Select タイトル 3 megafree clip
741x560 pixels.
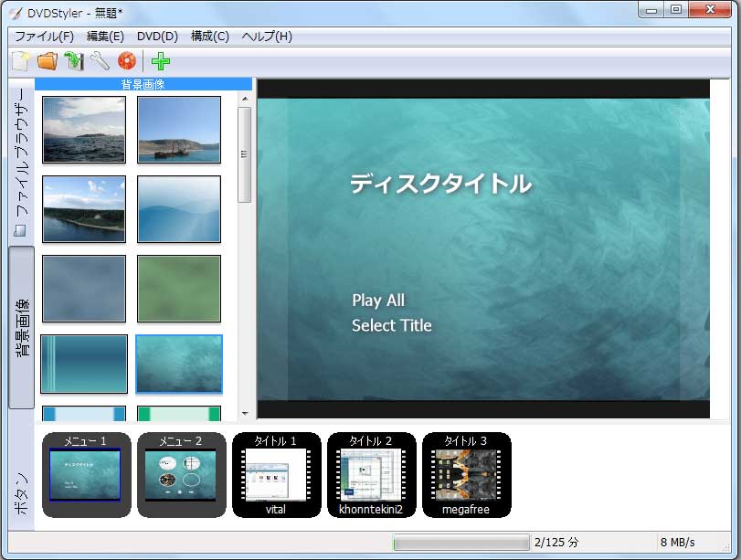[x=466, y=474]
